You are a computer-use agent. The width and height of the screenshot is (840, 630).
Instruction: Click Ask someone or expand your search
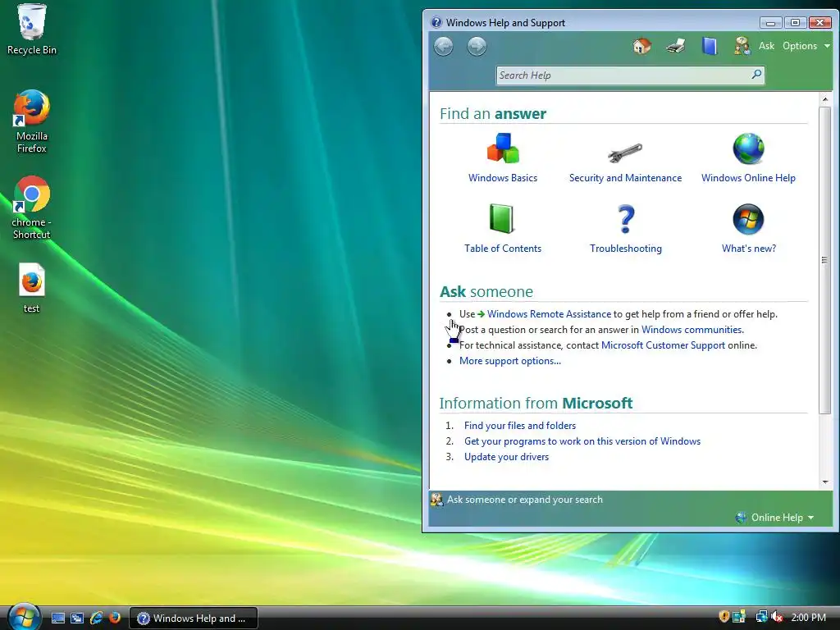coord(524,500)
